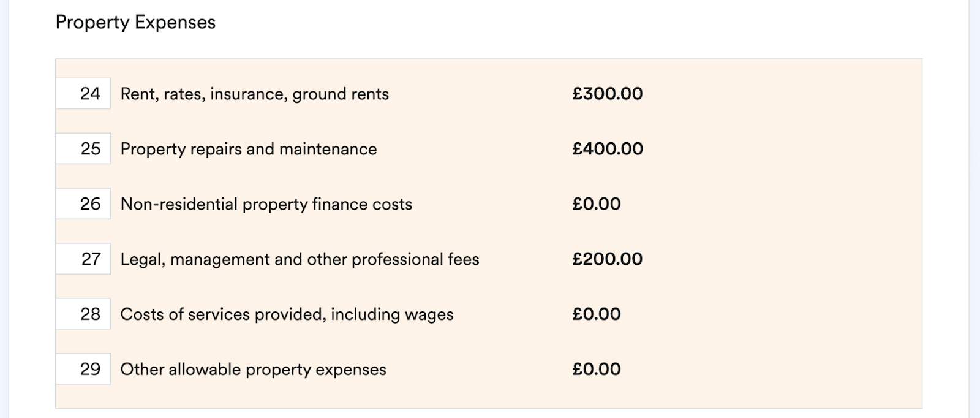Select the Legal, management and other professional fees label
Screen dimensions: 980x418
coord(300,259)
